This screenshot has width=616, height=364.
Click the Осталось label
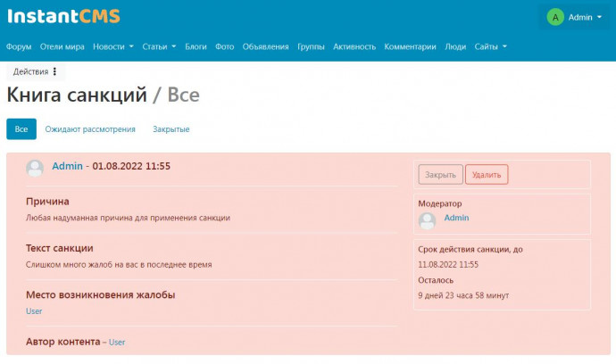(x=436, y=280)
